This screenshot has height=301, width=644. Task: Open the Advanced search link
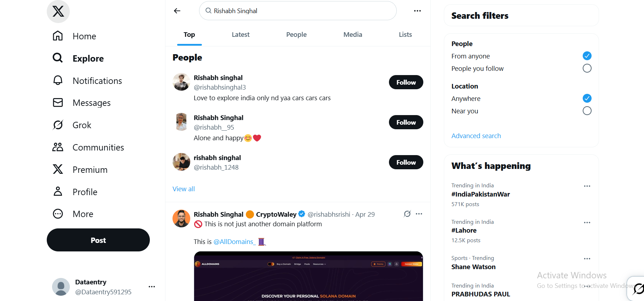click(476, 136)
